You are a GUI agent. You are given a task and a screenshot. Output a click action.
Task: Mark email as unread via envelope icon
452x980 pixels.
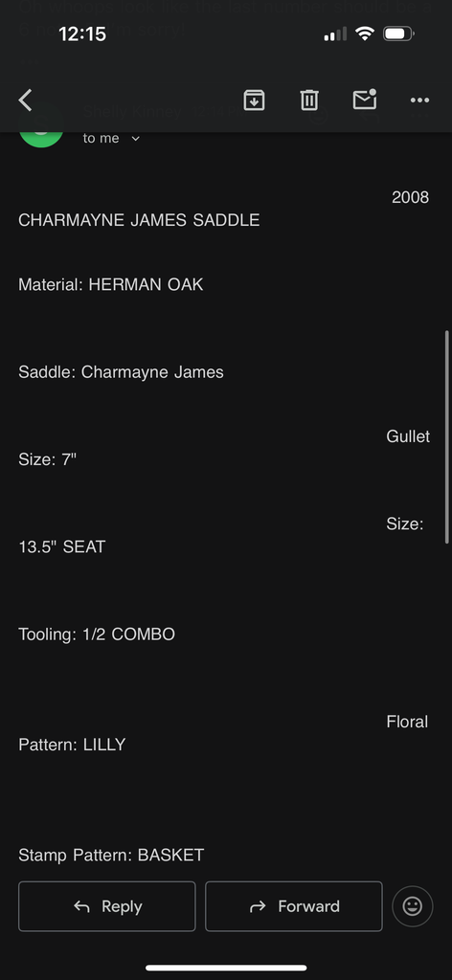click(x=365, y=100)
